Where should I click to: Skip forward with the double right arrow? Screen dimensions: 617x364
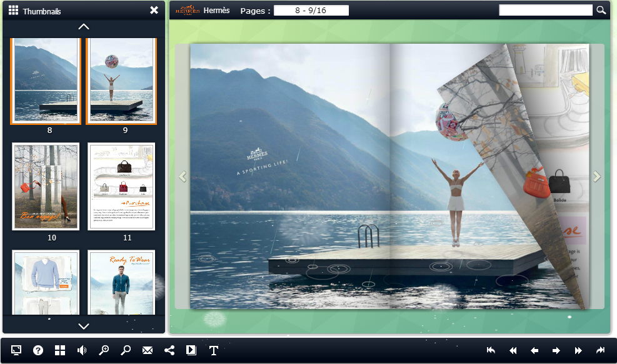pos(578,350)
